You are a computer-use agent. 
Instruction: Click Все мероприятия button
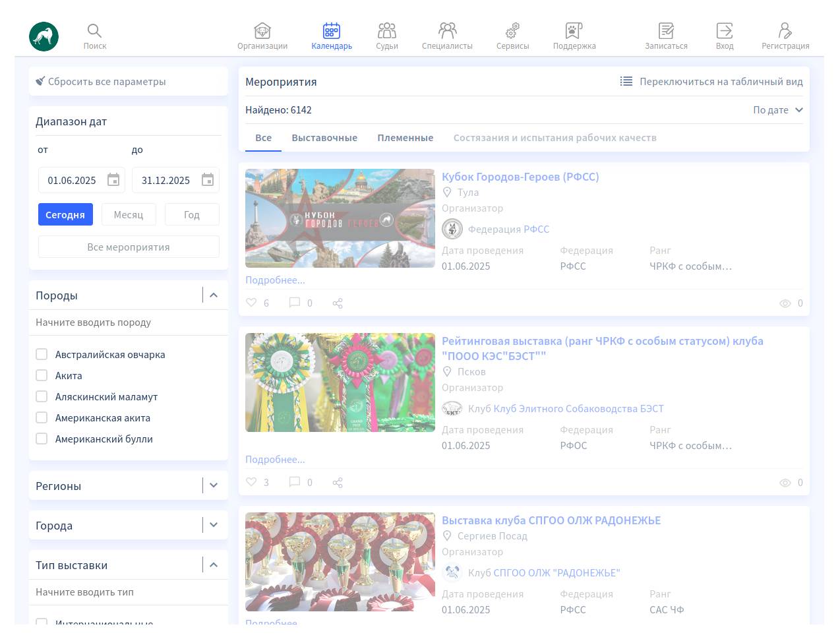click(x=129, y=247)
